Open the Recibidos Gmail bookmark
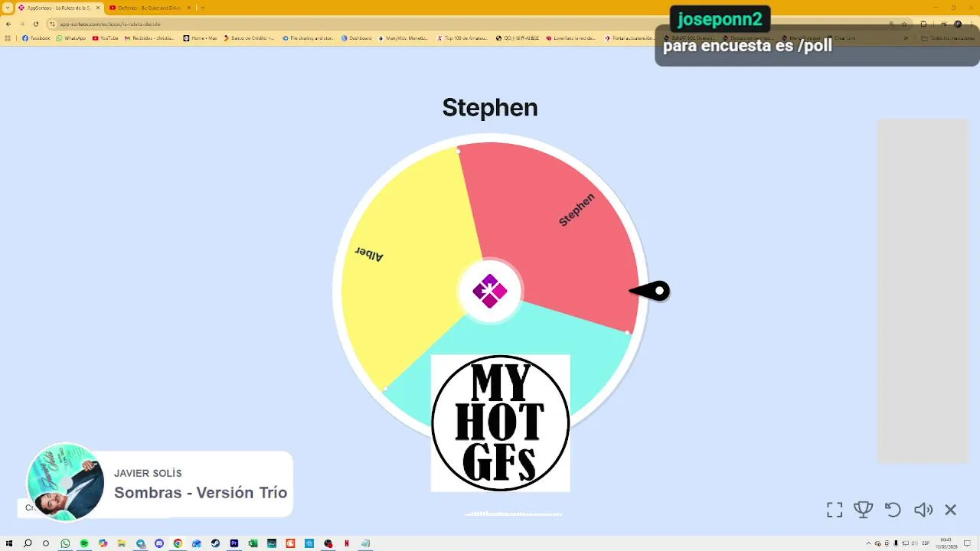 coord(150,37)
